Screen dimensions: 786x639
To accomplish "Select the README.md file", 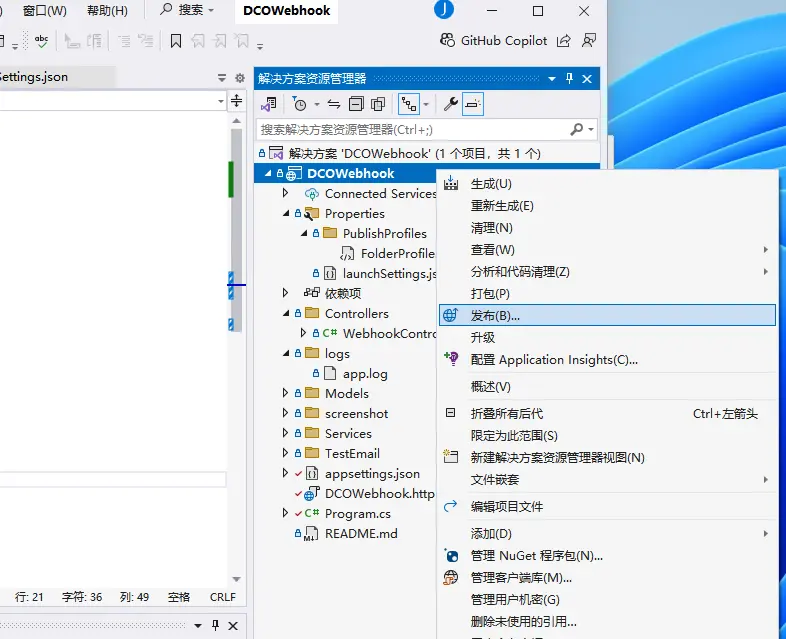I will [x=361, y=533].
